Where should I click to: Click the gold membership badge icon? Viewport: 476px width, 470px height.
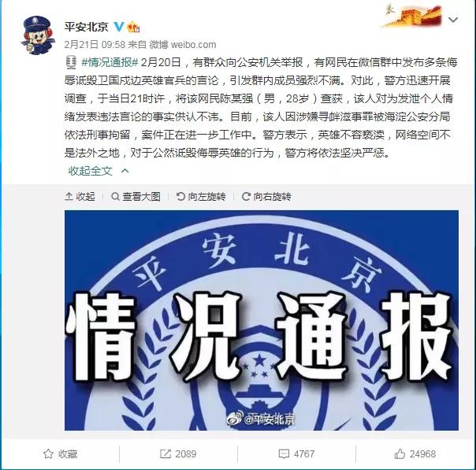(133, 28)
